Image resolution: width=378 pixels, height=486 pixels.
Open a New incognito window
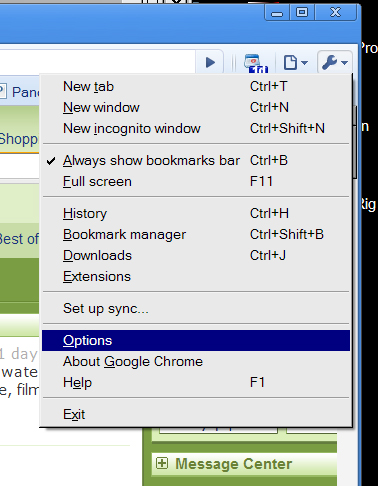(196, 129)
